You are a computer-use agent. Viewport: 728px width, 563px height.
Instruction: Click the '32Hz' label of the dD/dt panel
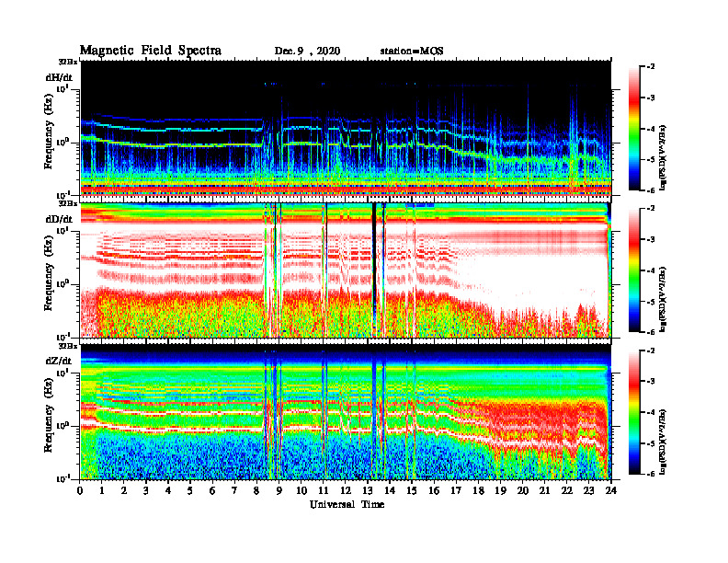[68, 203]
